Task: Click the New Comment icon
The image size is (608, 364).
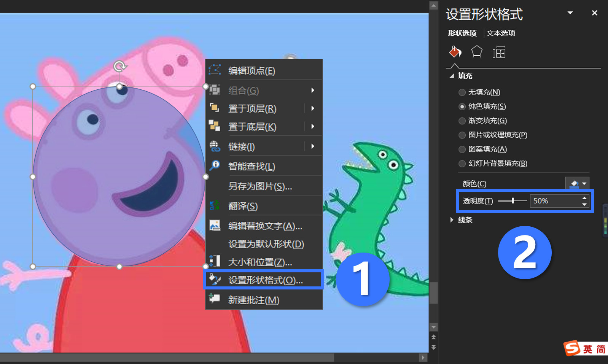Action: [215, 299]
